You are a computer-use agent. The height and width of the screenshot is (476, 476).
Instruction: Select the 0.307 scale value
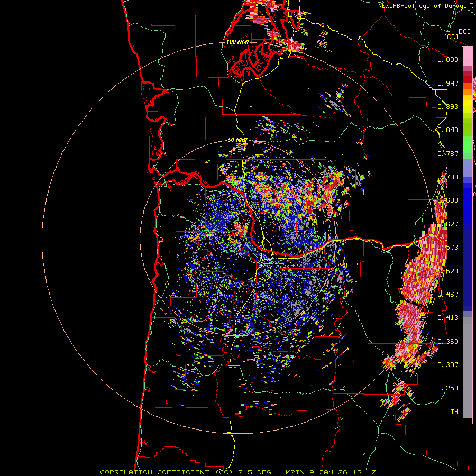pyautogui.click(x=448, y=364)
